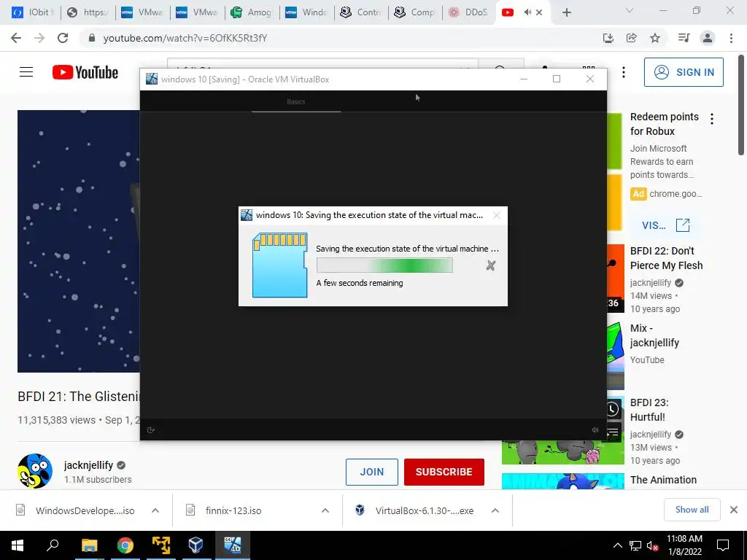The width and height of the screenshot is (747, 560).
Task: Open media controls icon in Chrome toolbar
Action: pos(684,38)
